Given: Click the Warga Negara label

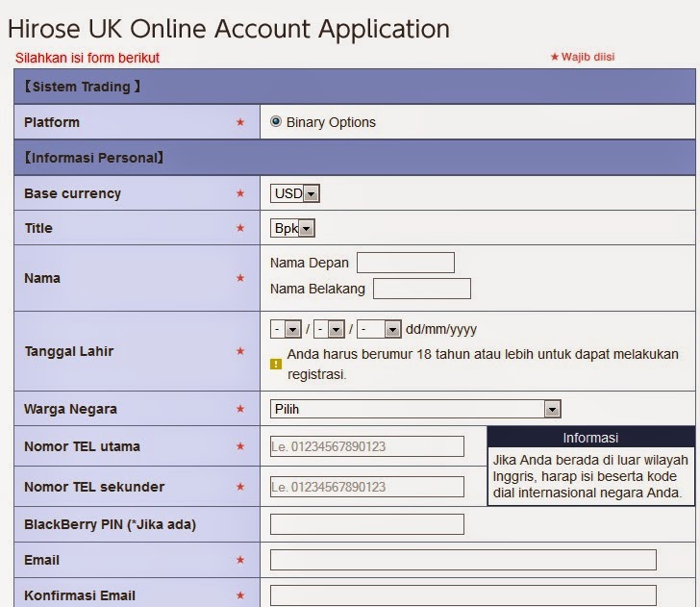Looking at the screenshot, I should (70, 409).
